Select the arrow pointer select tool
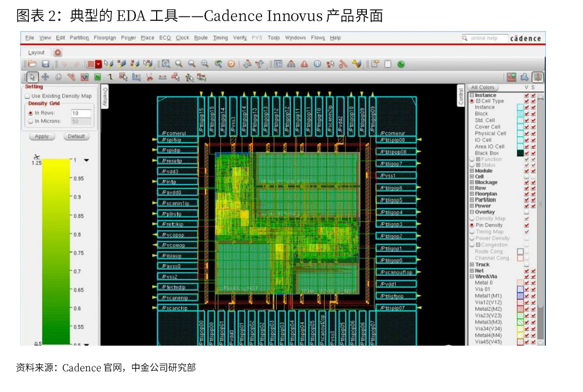 point(32,77)
